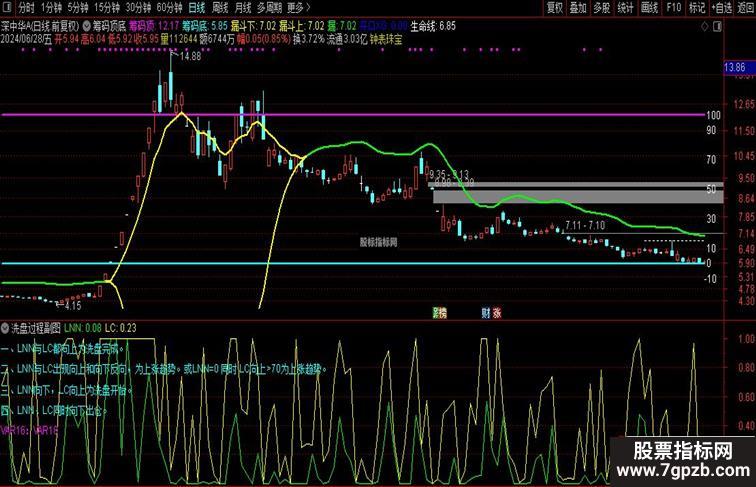
Task: Select the 1分钟 period tab
Action: (51, 7)
